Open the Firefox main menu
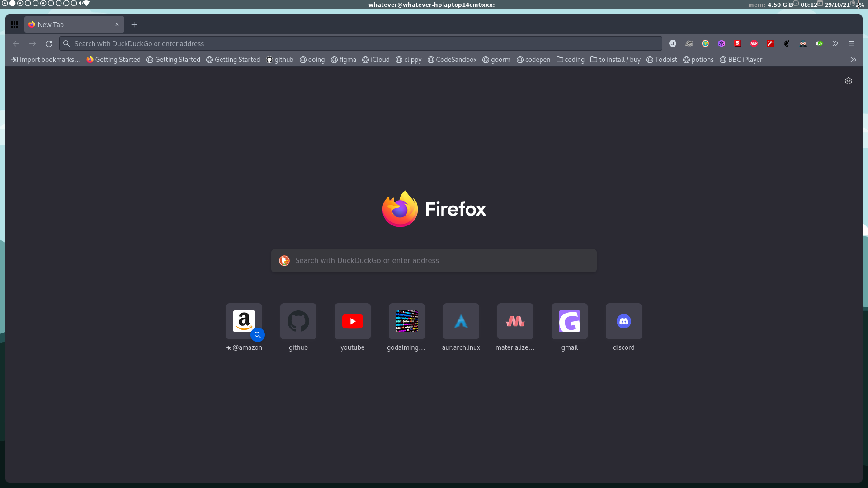 point(852,43)
